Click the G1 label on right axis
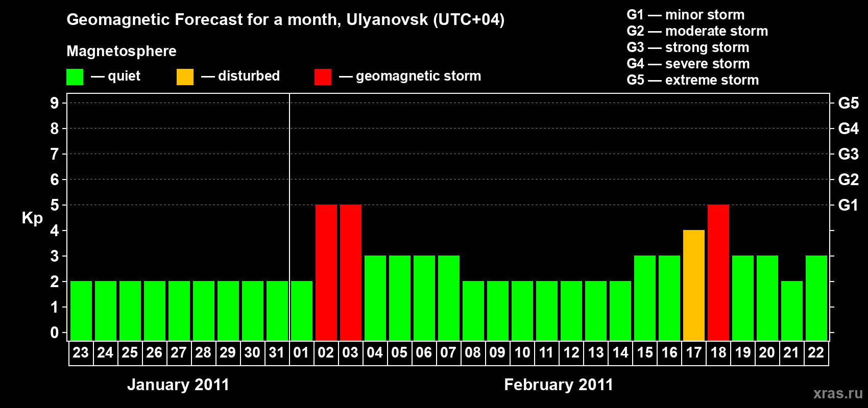This screenshot has height=408, width=868. (849, 205)
